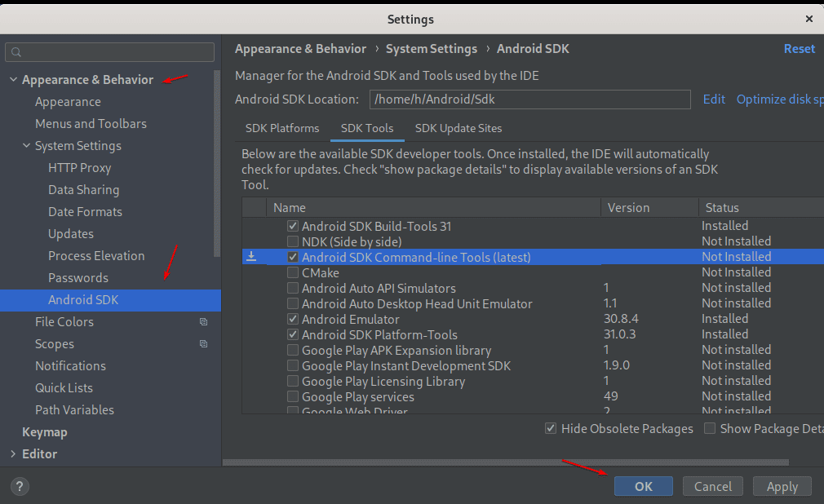824x504 pixels.
Task: Uncheck Android Emulator checkbox
Action: click(x=293, y=319)
